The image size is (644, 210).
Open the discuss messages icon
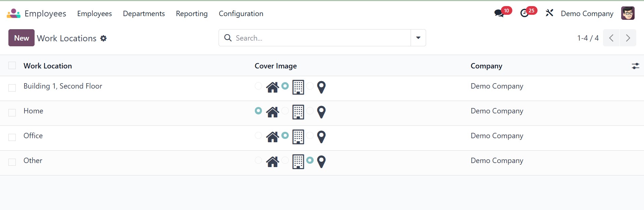[x=499, y=13]
